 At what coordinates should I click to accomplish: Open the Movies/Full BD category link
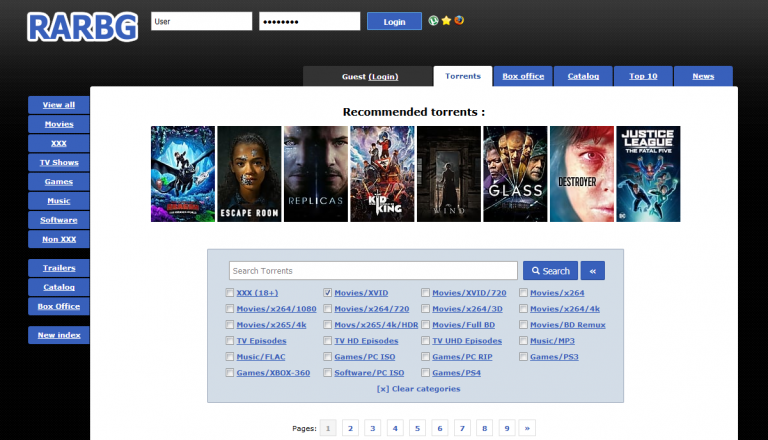[463, 325]
